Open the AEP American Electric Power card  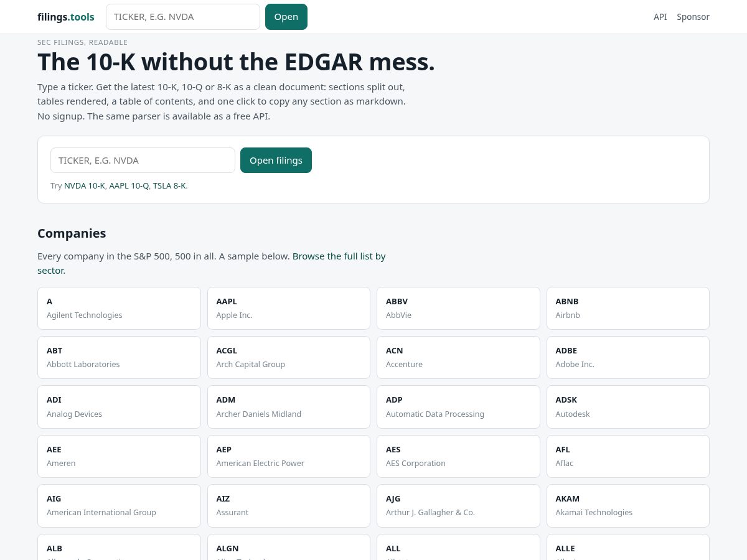coord(289,456)
